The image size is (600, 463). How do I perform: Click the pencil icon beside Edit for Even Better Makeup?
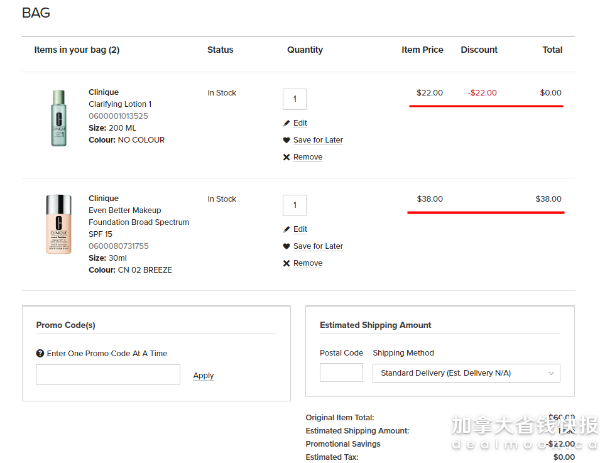pyautogui.click(x=286, y=229)
